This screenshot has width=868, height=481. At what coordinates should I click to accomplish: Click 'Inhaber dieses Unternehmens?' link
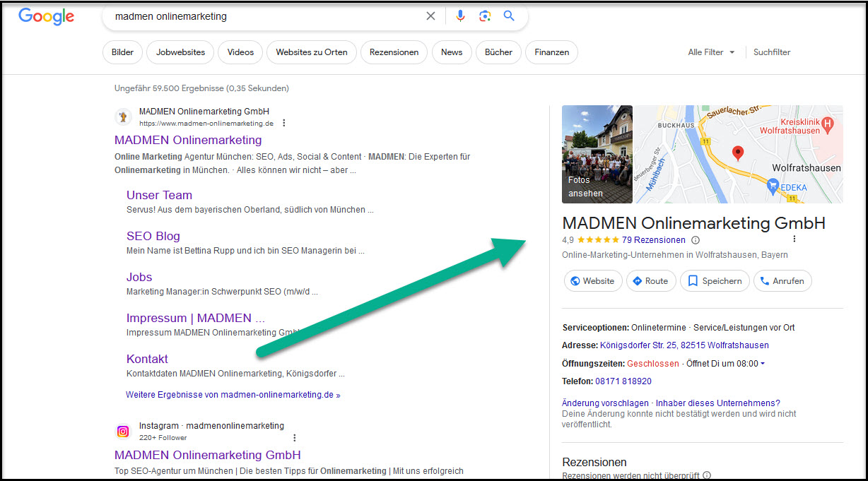click(x=717, y=403)
